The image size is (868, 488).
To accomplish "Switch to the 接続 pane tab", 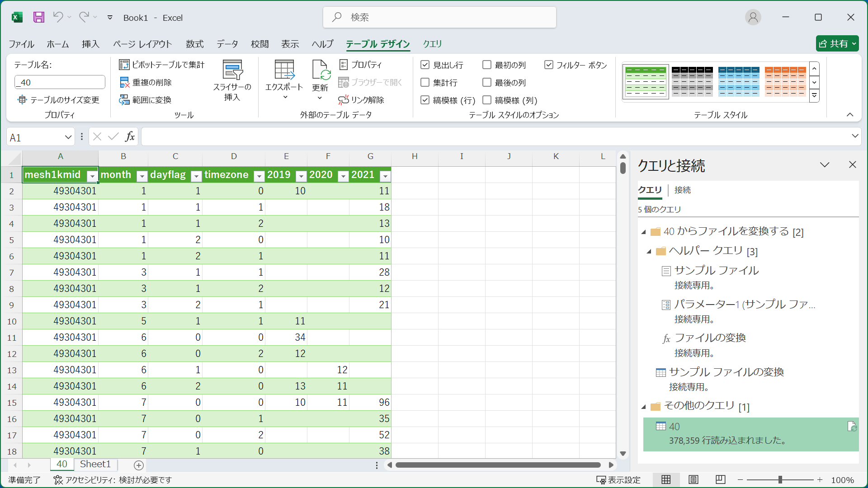I will click(x=682, y=190).
